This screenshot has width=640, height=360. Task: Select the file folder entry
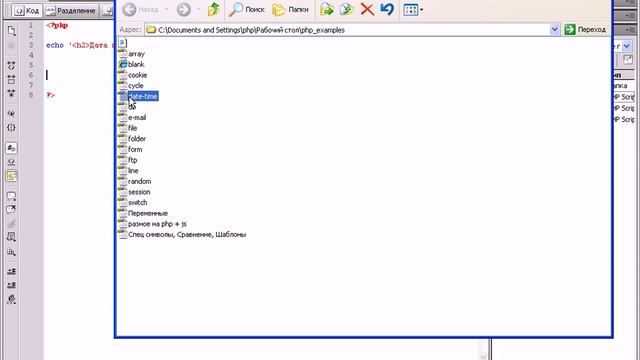tap(128, 128)
